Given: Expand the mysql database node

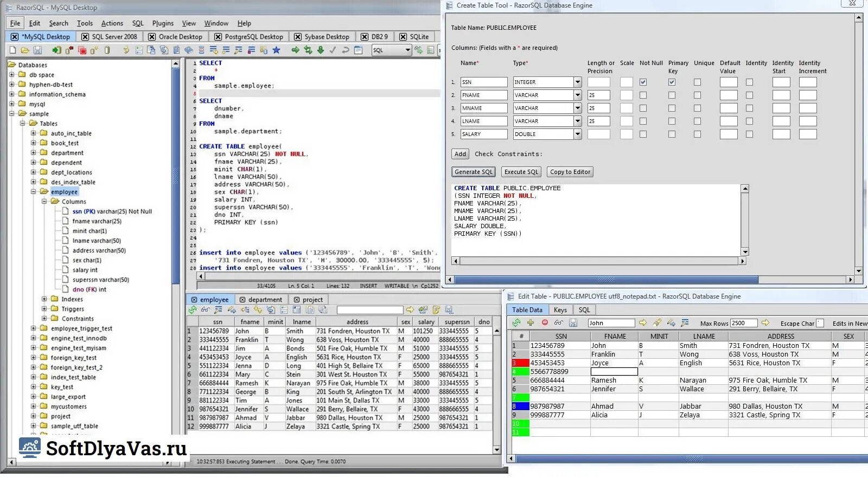Looking at the screenshot, I should click(11, 104).
